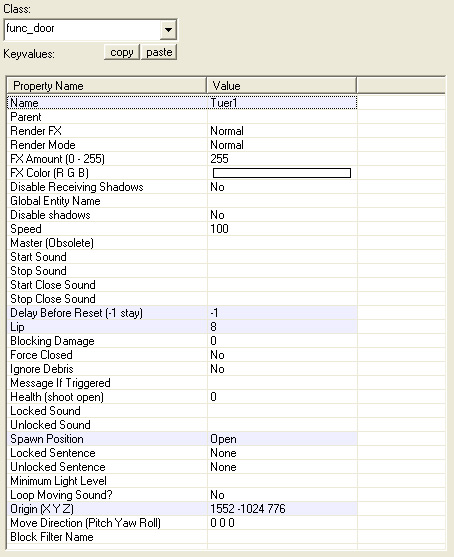
Task: Click the Value column header
Action: pos(282,86)
